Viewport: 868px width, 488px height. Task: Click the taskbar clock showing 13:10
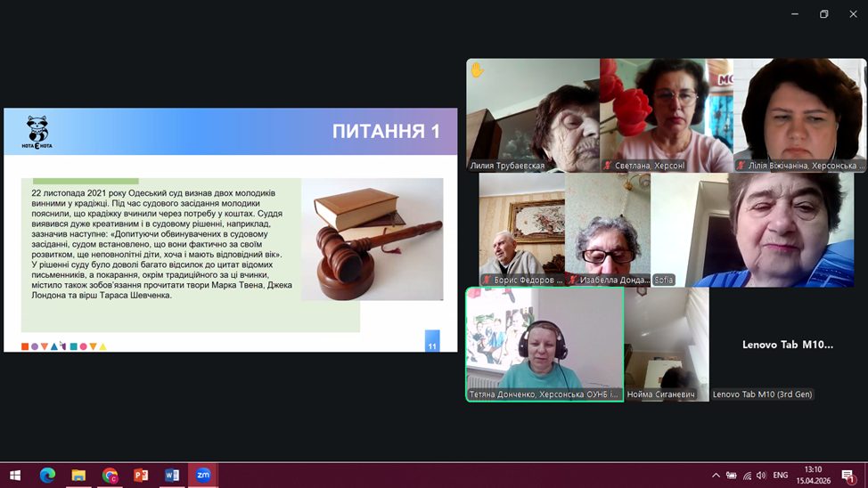[813, 475]
